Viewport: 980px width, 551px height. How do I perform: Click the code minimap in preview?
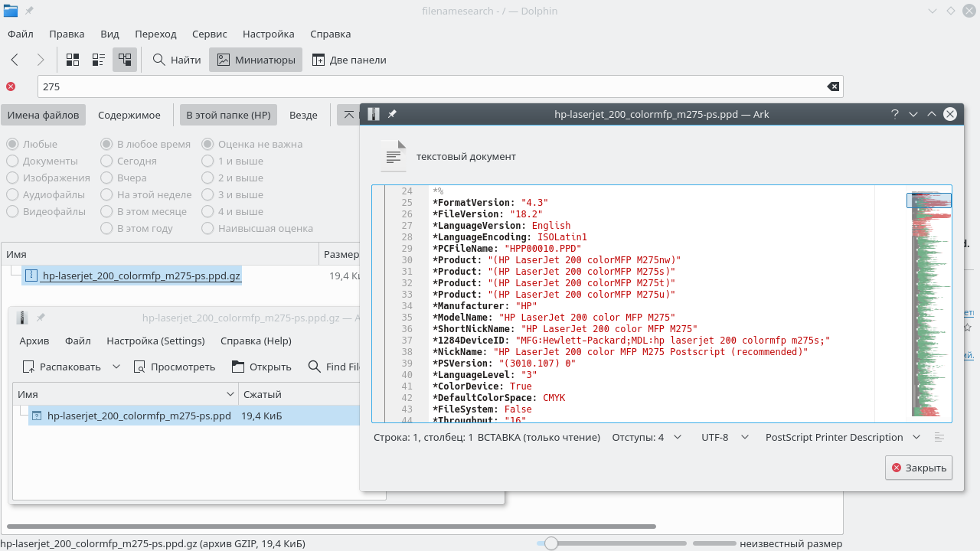[x=931, y=303]
